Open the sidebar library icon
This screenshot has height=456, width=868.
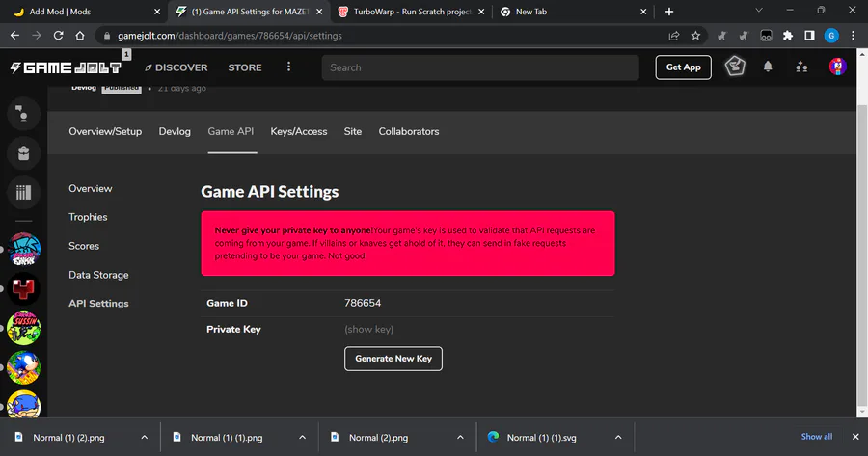point(23,193)
